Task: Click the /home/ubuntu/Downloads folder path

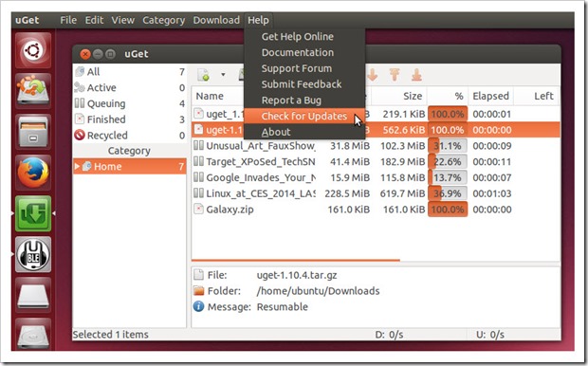Action: (318, 291)
